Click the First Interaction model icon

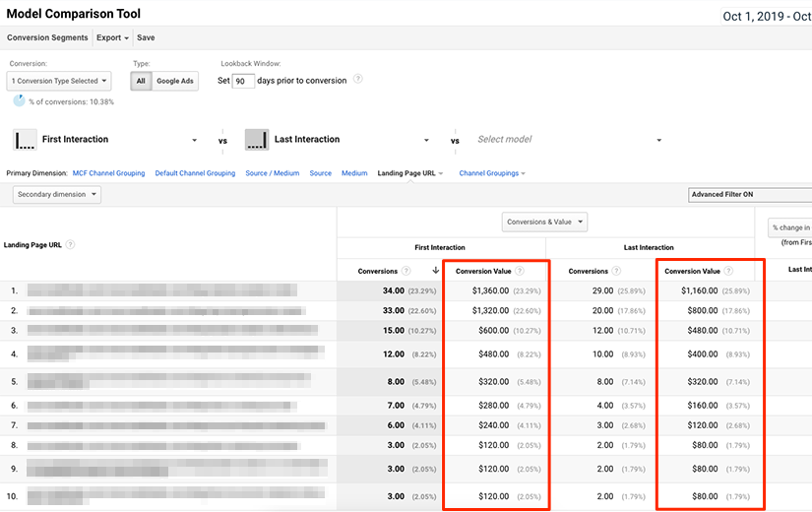[x=25, y=140]
